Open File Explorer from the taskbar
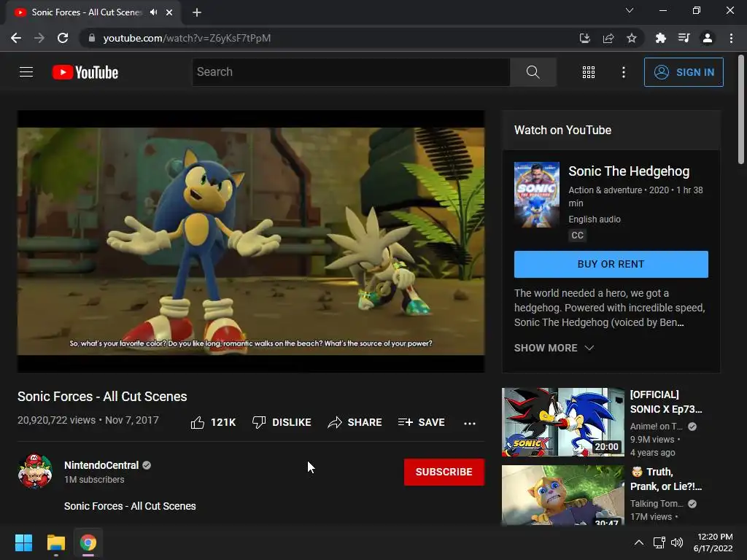 (x=55, y=542)
